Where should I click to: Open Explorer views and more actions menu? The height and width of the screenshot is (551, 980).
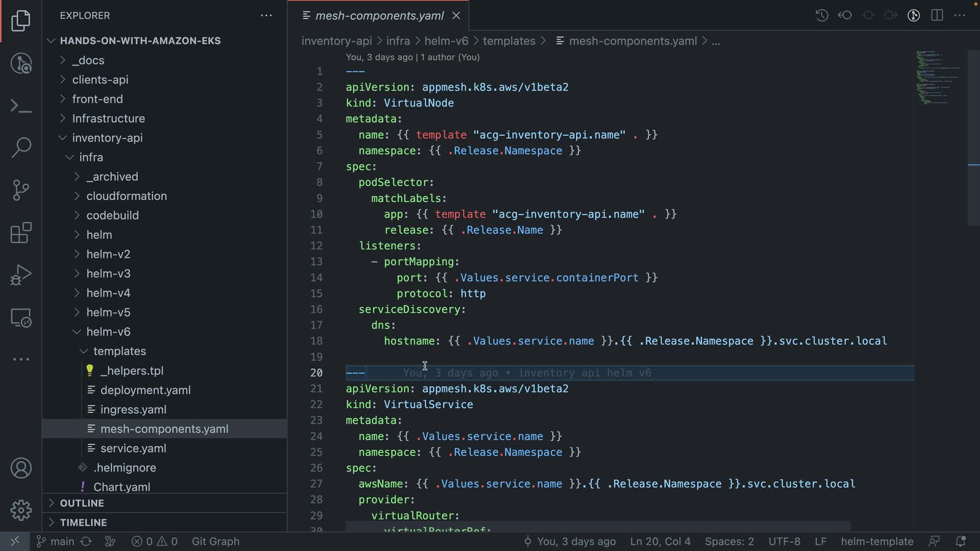(x=266, y=16)
